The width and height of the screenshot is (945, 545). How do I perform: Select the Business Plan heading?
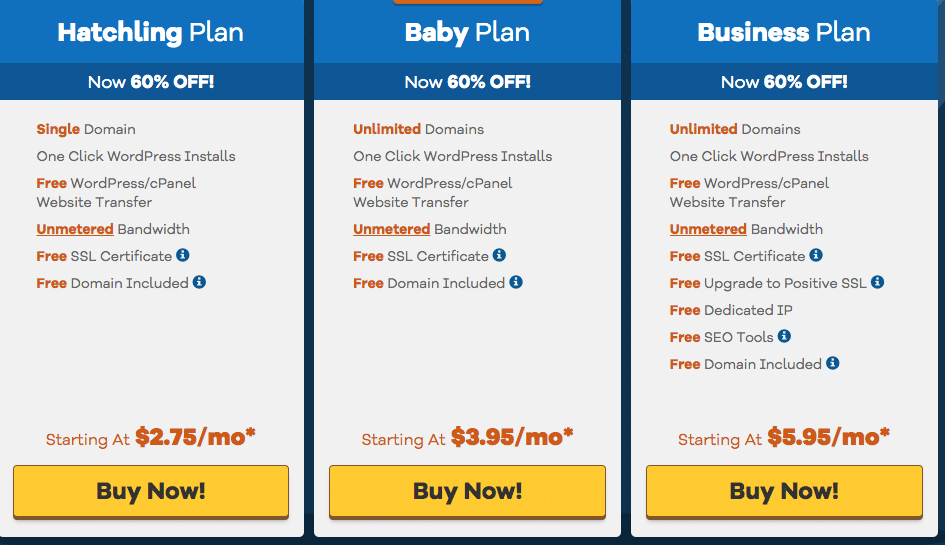click(784, 32)
